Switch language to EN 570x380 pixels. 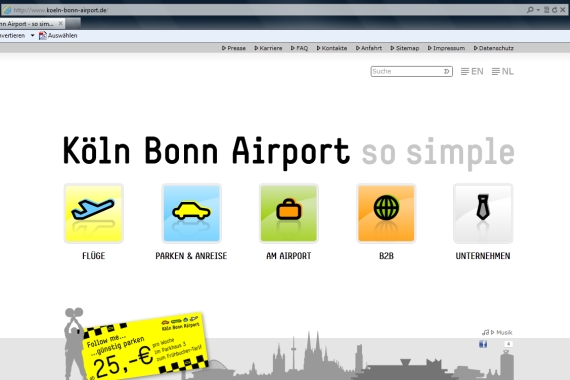(x=472, y=71)
